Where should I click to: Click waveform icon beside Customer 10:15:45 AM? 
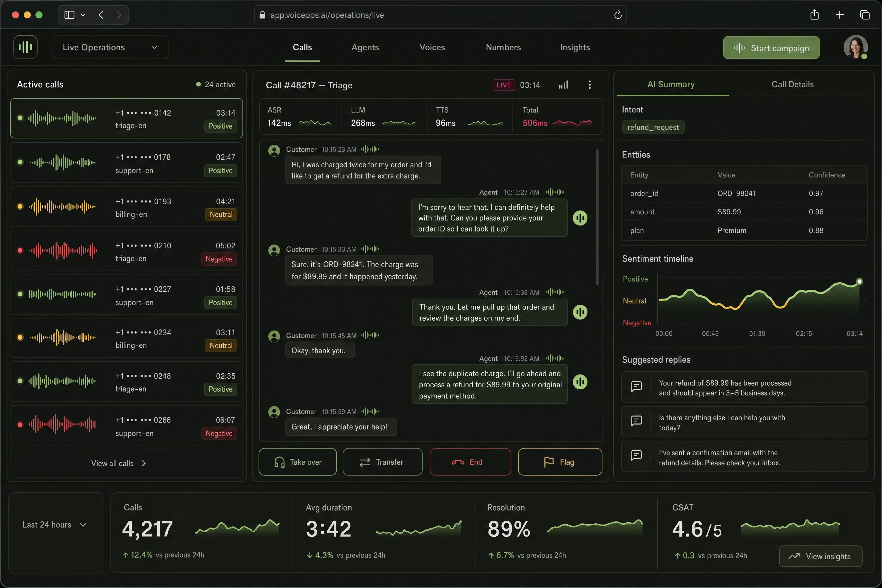[x=370, y=335]
